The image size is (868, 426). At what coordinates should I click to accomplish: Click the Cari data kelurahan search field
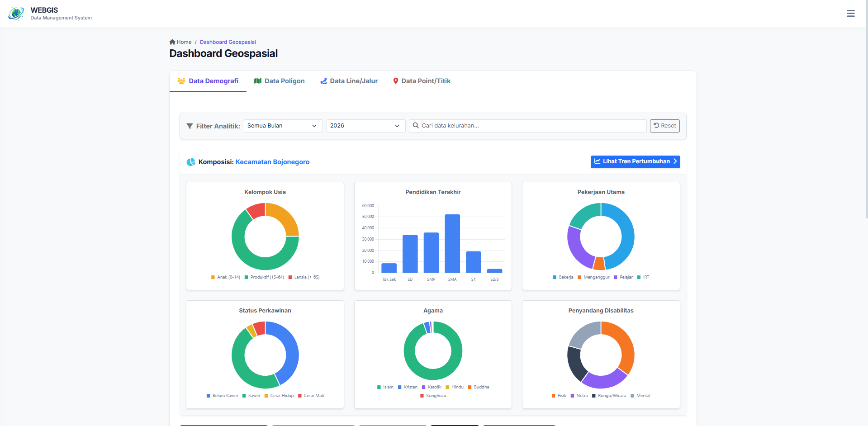tap(533, 126)
